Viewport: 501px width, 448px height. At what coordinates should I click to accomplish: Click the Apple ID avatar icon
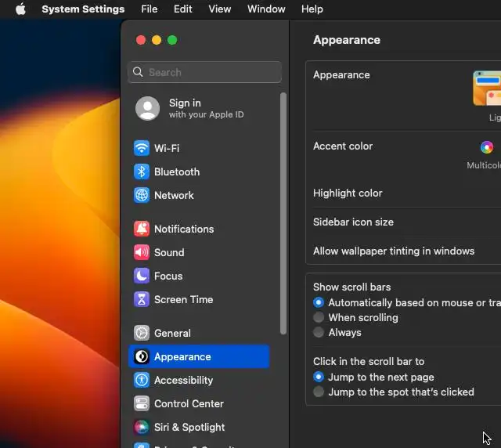(x=147, y=108)
